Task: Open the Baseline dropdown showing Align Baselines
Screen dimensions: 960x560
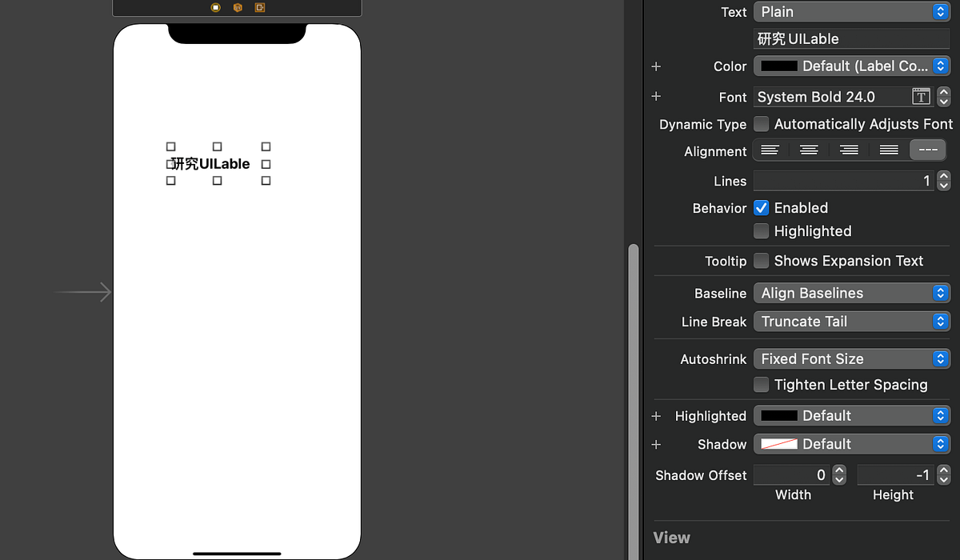Action: (850, 293)
